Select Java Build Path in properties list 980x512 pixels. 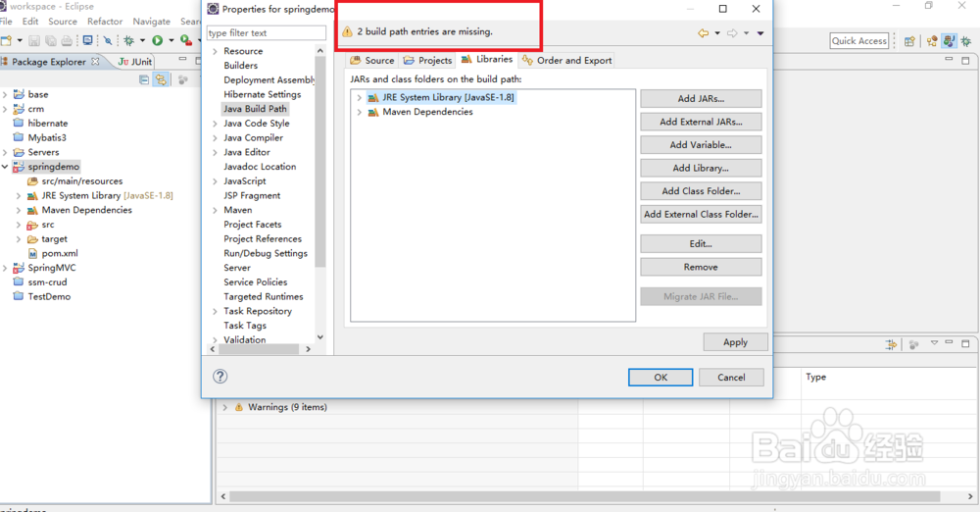point(255,109)
